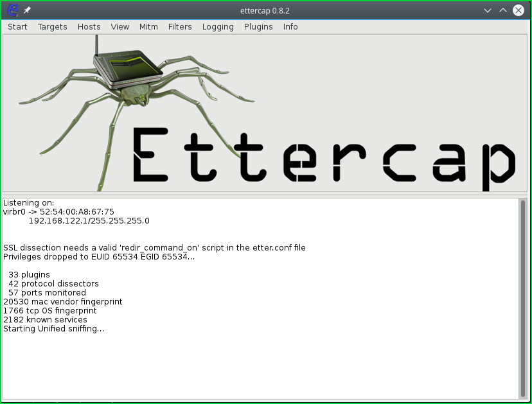532x404 pixels.
Task: Click the 'SSL dissection needs a valid' line
Action: coord(154,248)
